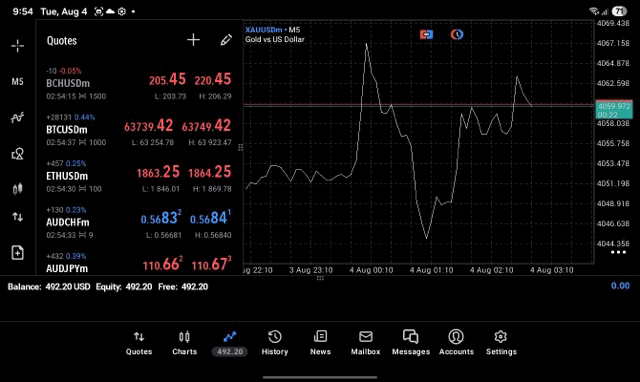This screenshot has height=382, width=640.
Task: Open the Settings tab
Action: pos(501,343)
